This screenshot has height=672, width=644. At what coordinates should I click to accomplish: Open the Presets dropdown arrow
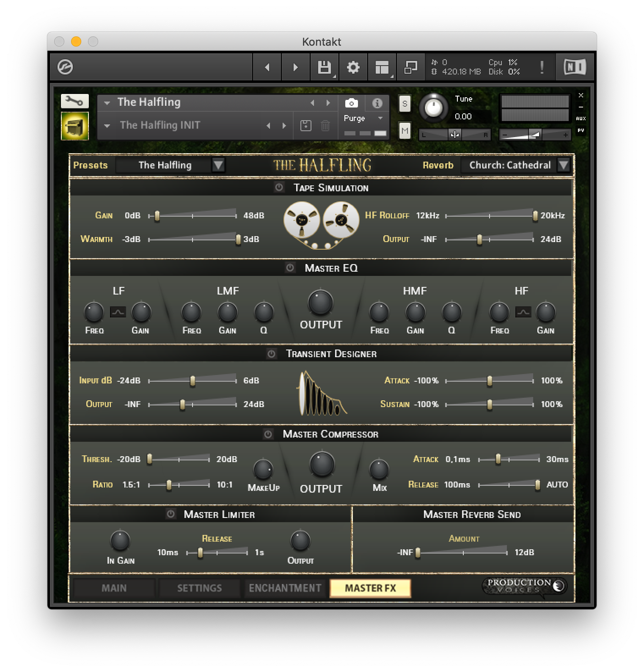click(x=218, y=165)
